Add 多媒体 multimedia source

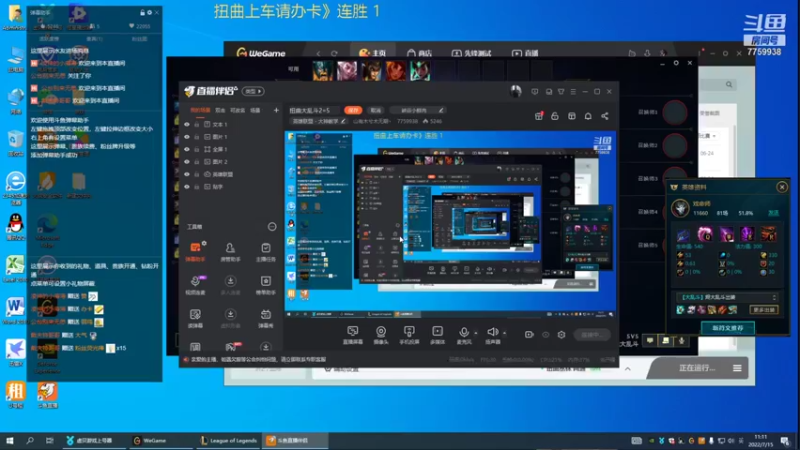[437, 335]
